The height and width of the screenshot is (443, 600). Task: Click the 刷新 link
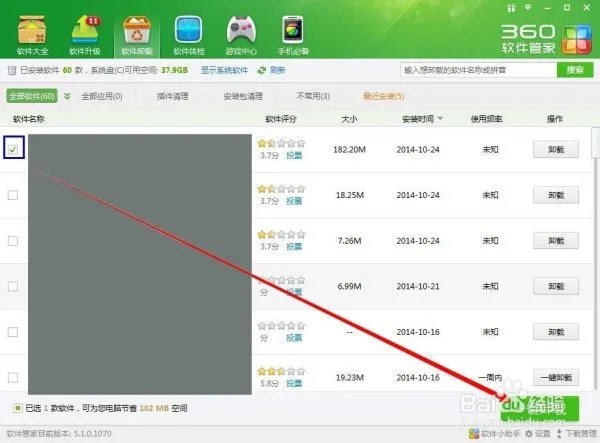coord(278,70)
